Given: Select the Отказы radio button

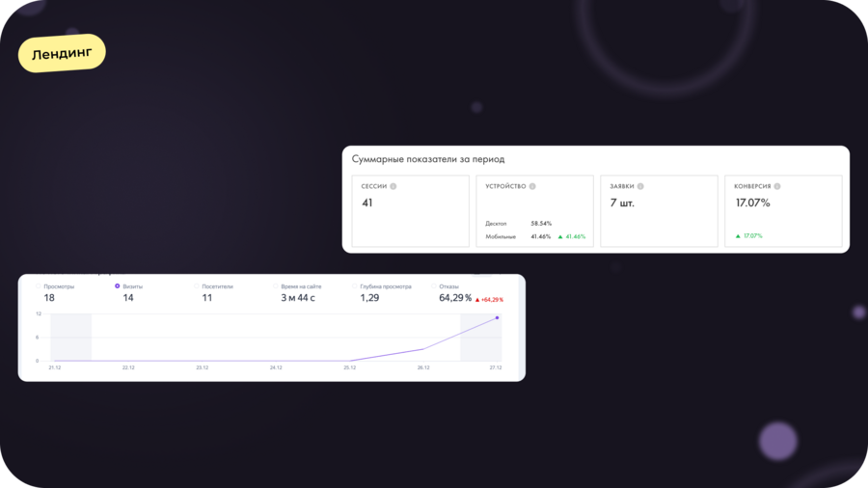Looking at the screenshot, I should pos(434,286).
